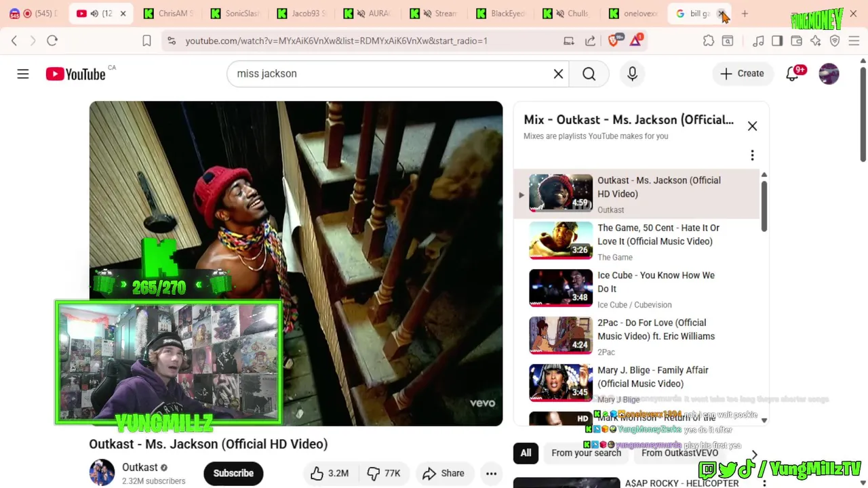Image resolution: width=868 pixels, height=488 pixels.
Task: Select the From your search chip
Action: (586, 453)
